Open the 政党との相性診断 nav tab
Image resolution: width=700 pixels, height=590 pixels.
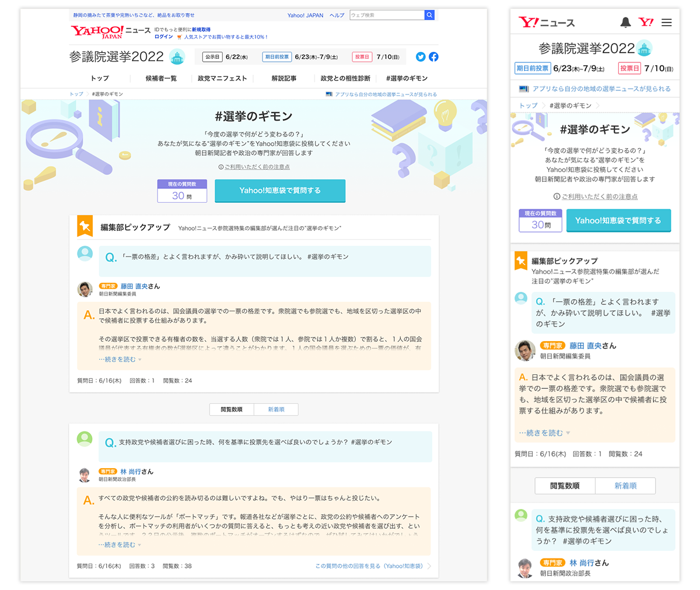(x=345, y=78)
